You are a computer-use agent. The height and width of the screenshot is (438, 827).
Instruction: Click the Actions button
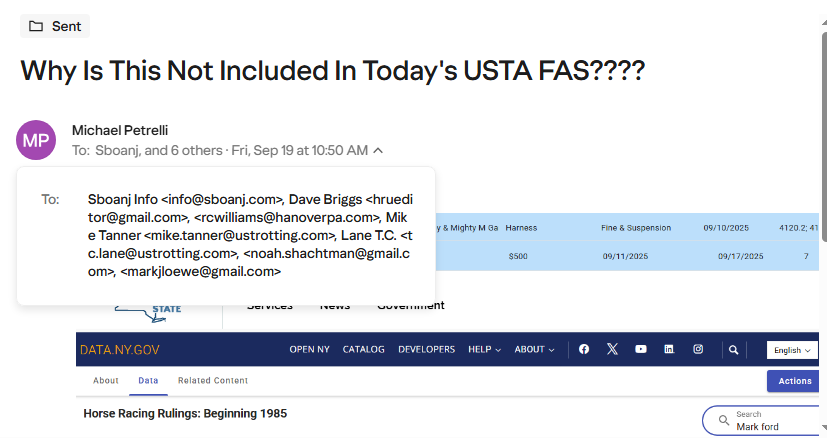point(795,381)
